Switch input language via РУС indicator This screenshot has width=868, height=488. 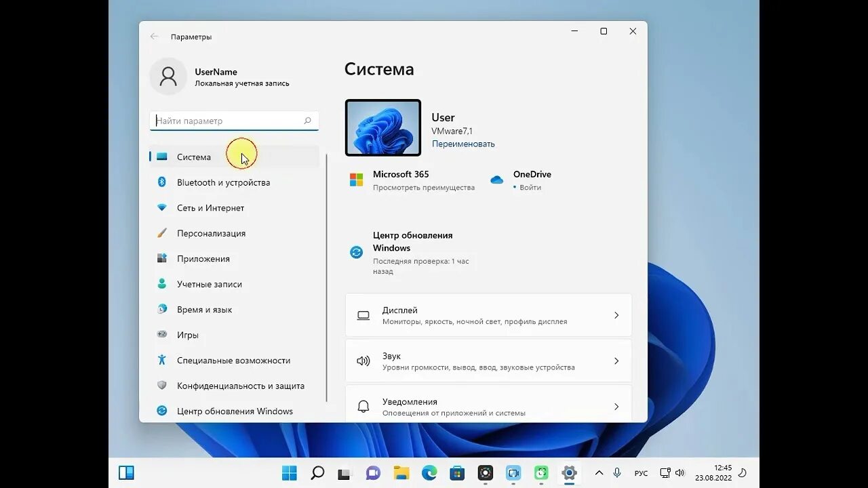click(641, 473)
